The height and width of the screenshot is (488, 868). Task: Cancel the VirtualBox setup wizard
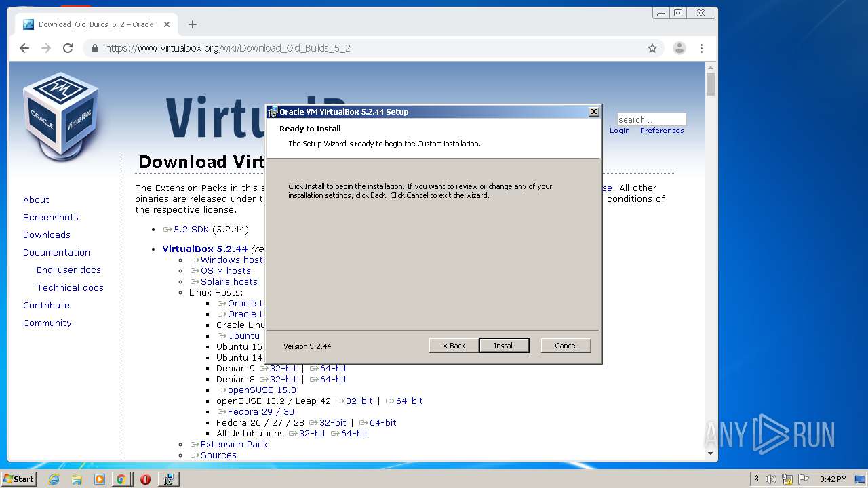click(x=566, y=346)
